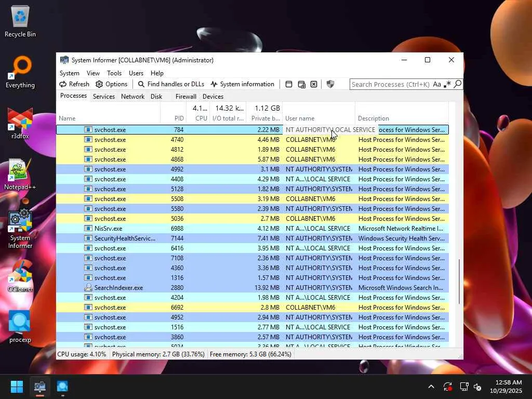Switch to the Firewall tab

pyautogui.click(x=185, y=97)
